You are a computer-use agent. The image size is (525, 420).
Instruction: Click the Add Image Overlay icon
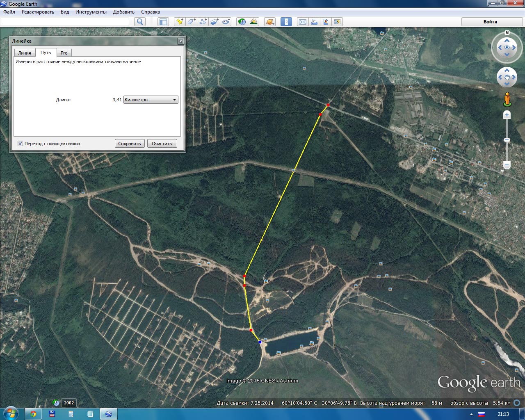[215, 22]
